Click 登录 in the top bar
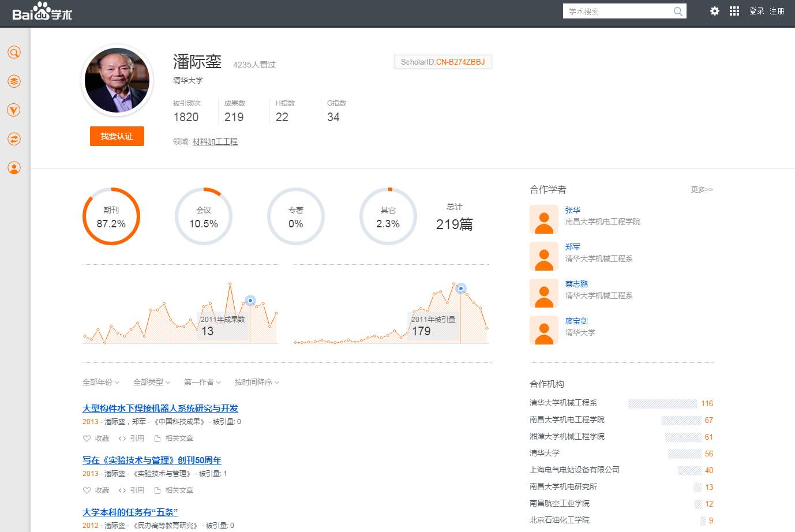This screenshot has height=532, width=795. coord(756,11)
